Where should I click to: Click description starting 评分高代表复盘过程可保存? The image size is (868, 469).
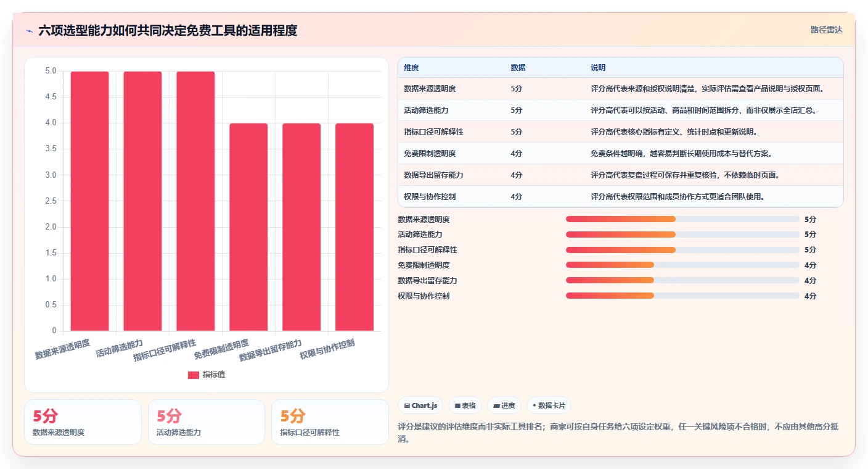point(685,175)
